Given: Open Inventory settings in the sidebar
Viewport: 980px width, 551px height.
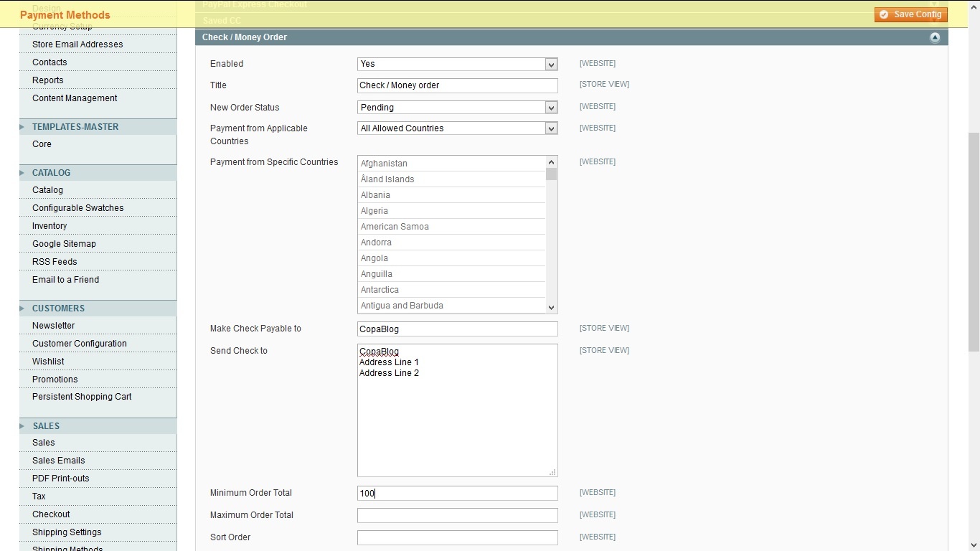Looking at the screenshot, I should pyautogui.click(x=50, y=226).
